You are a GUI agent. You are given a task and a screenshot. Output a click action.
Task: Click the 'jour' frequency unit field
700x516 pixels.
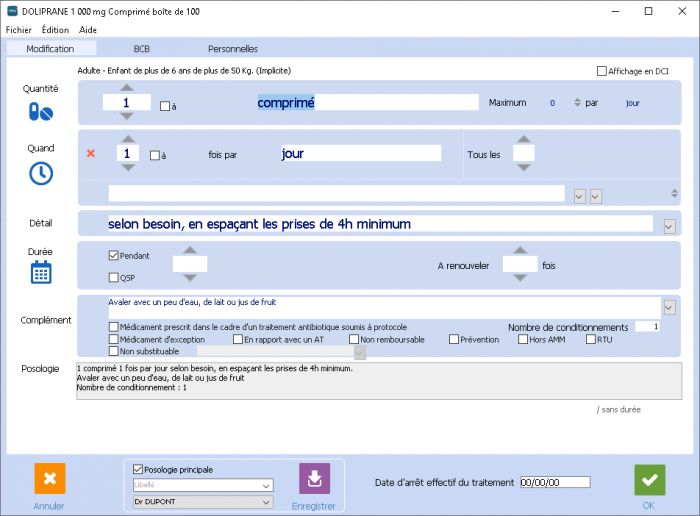(361, 153)
